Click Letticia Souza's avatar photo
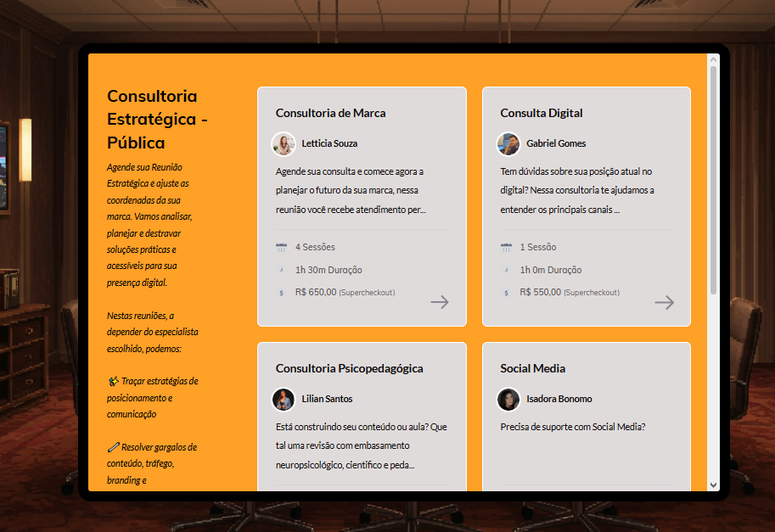This screenshot has width=775, height=532. click(x=284, y=143)
